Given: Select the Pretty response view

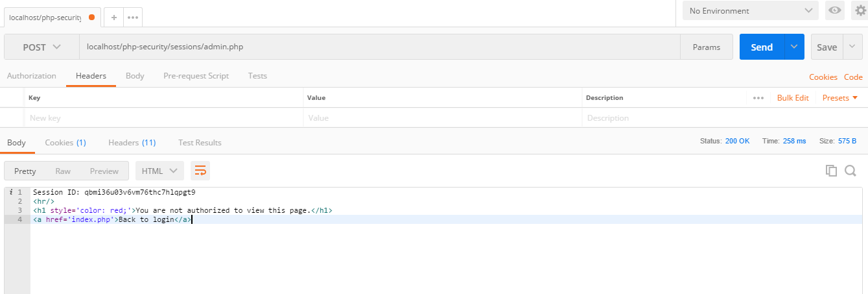Looking at the screenshot, I should point(25,171).
